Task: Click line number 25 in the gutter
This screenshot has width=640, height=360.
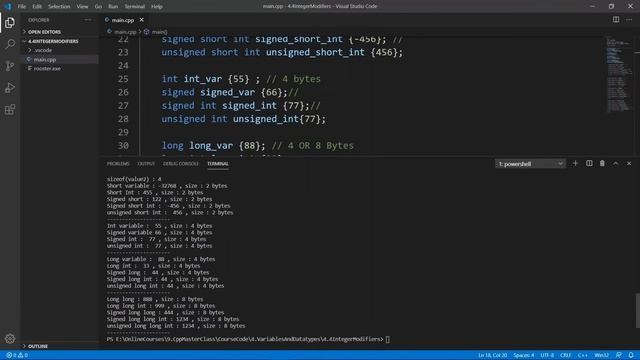Action: 123,79
